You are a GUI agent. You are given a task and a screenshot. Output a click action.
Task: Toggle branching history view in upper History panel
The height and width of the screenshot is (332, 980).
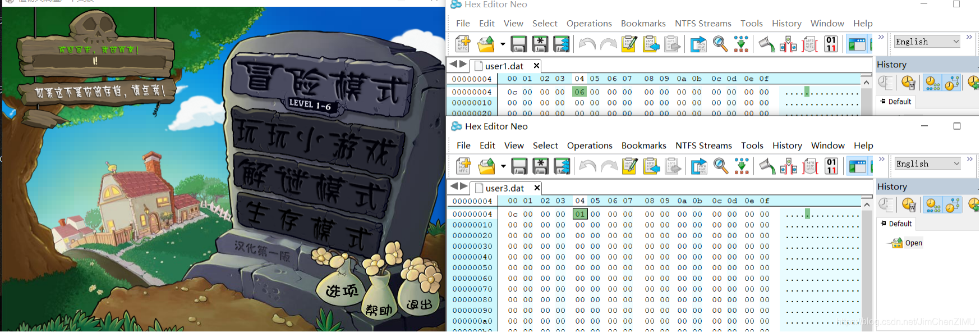pos(951,83)
